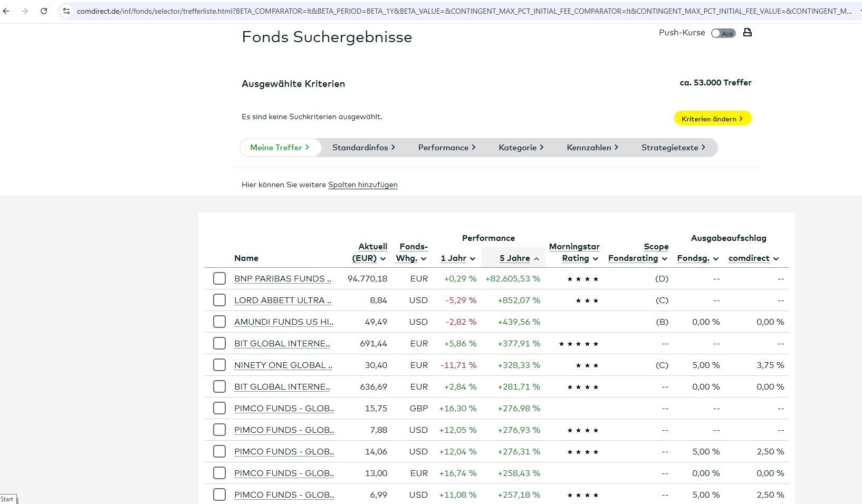Toggle the Push-Kurse switch
862x504 pixels.
(723, 33)
